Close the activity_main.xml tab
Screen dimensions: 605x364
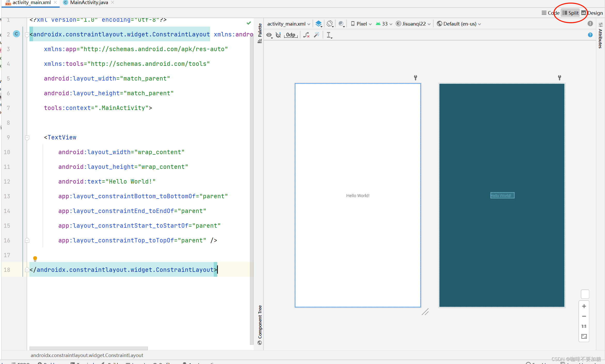click(x=55, y=3)
